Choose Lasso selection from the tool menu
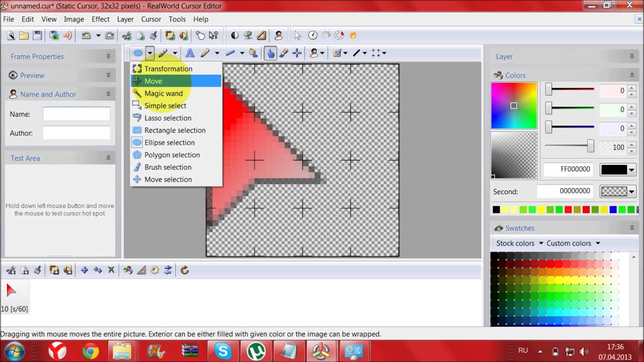The image size is (644, 362). [176, 118]
